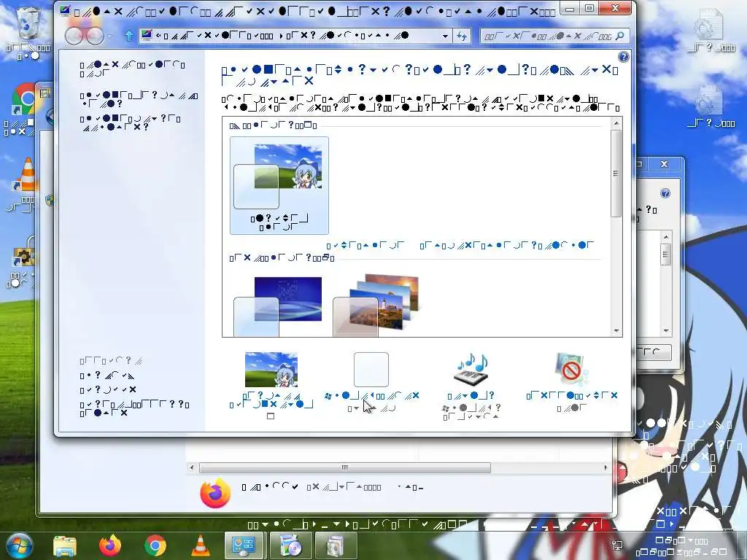Open Change desktop icons link in left pane

click(x=138, y=99)
